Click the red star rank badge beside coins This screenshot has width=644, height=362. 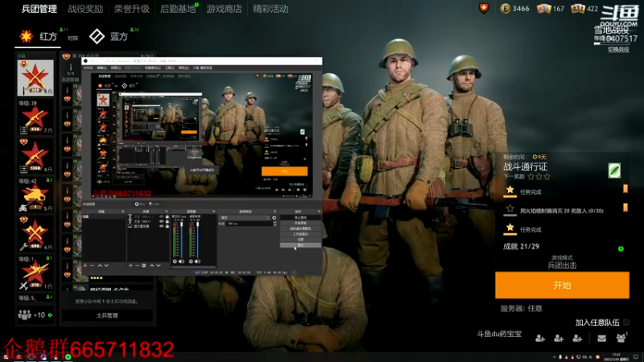pos(484,8)
